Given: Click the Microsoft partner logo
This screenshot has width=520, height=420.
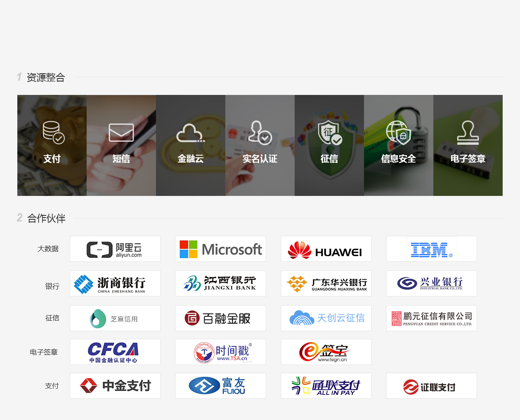Looking at the screenshot, I should click(221, 249).
